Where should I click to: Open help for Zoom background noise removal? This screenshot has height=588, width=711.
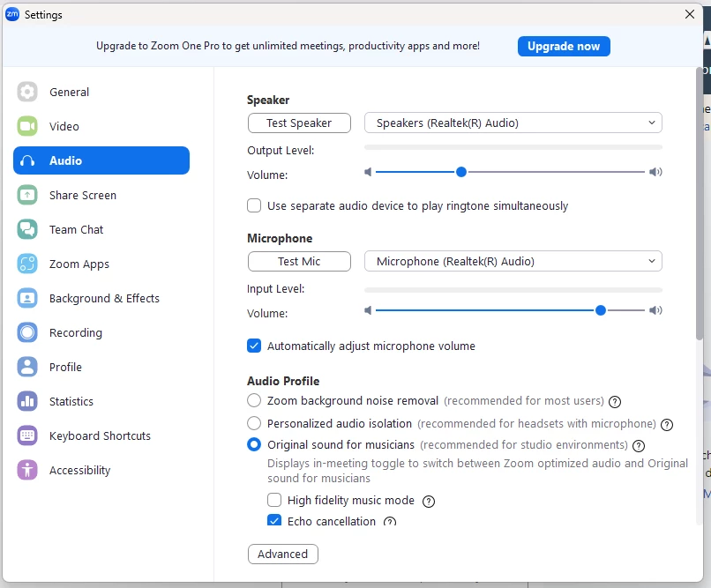615,402
